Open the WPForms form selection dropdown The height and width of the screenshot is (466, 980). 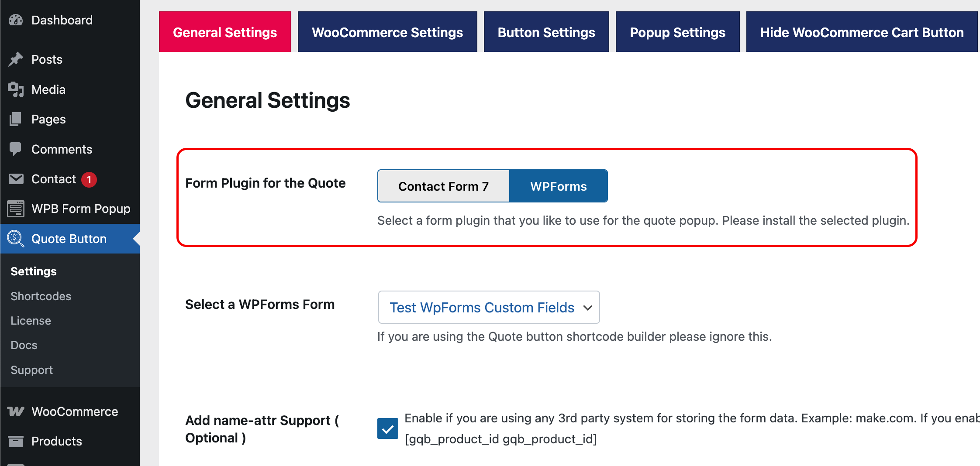pos(489,307)
